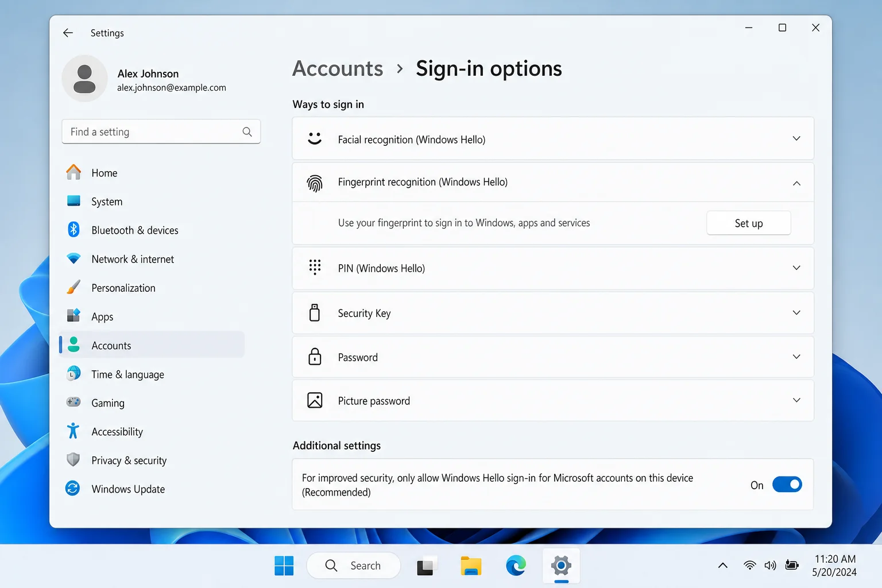Open Privacy & security
882x588 pixels.
[152, 460]
